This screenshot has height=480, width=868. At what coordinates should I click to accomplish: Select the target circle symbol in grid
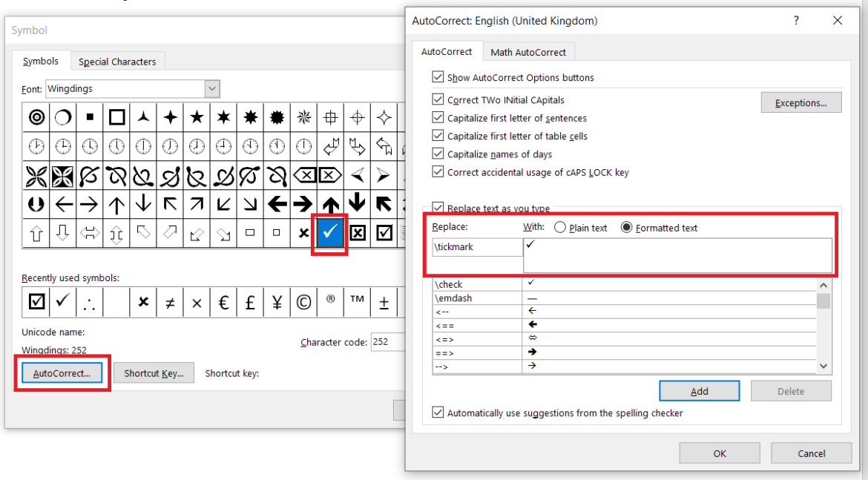click(36, 117)
